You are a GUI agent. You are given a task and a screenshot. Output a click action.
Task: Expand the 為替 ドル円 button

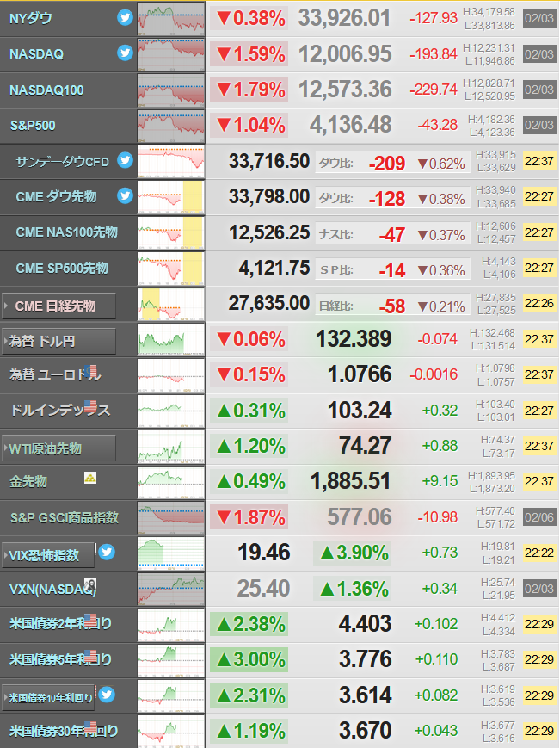58,341
